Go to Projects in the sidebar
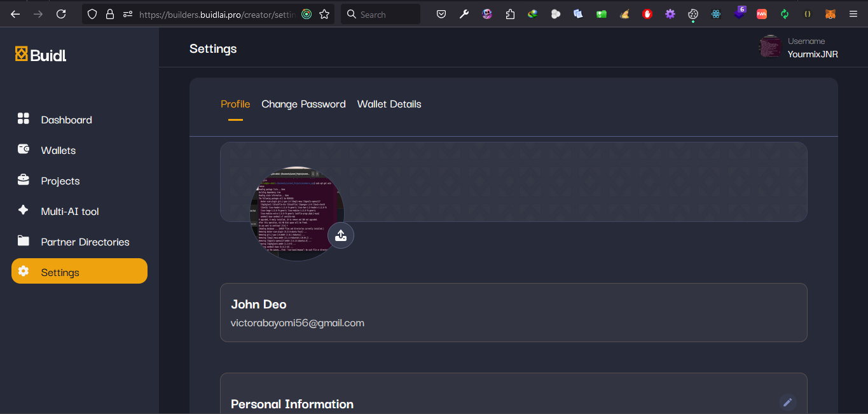Screen dimensions: 868x414 click(x=60, y=181)
